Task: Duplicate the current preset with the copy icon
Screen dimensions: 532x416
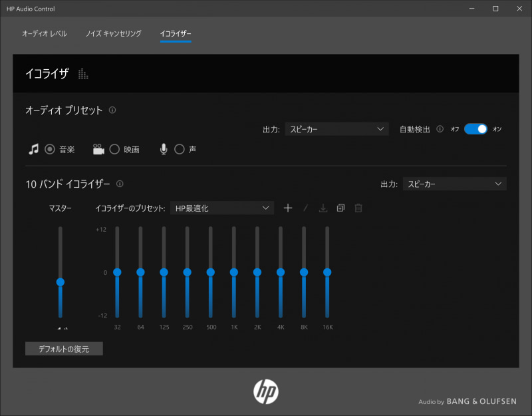Action: click(x=340, y=208)
